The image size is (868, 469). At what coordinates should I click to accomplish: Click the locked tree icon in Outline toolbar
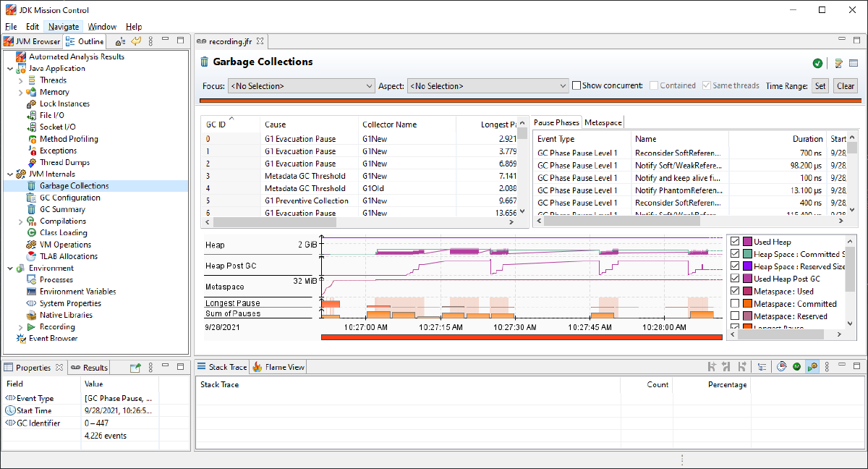121,41
